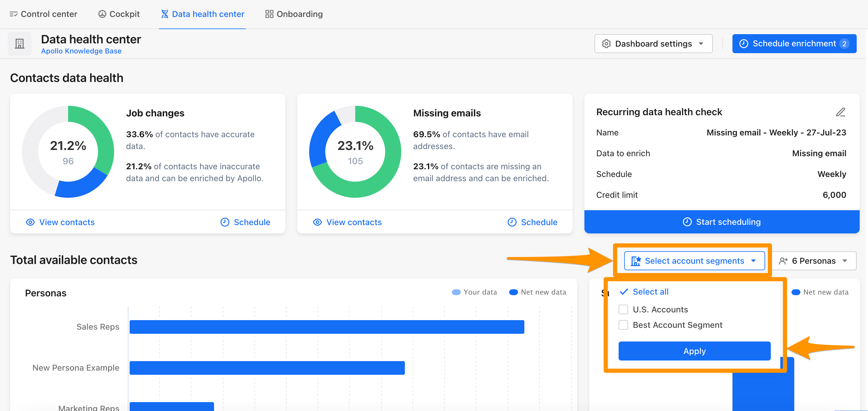The height and width of the screenshot is (411, 868).
Task: Click the Onboarding grid icon
Action: (269, 14)
